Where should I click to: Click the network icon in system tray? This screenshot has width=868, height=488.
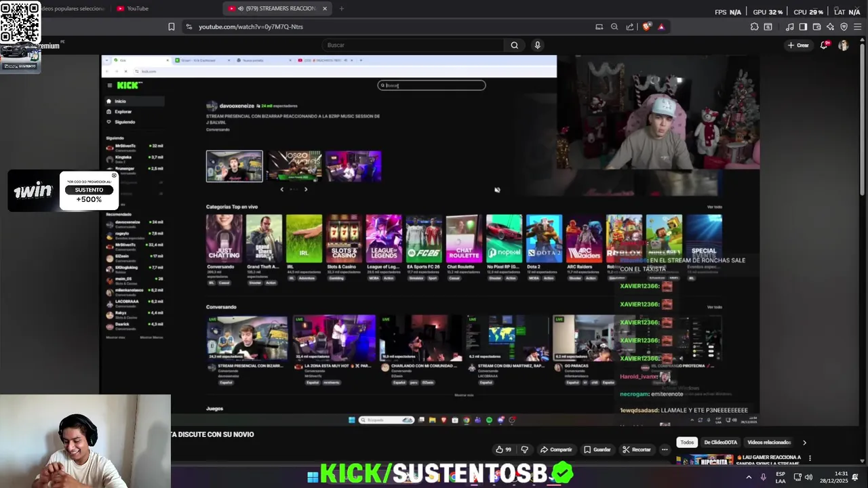(797, 477)
